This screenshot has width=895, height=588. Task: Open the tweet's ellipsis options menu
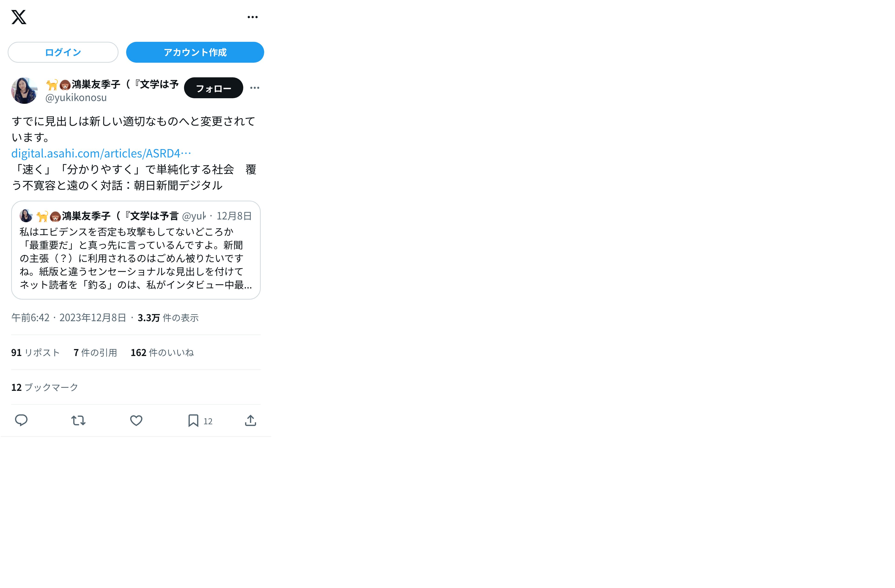[255, 88]
